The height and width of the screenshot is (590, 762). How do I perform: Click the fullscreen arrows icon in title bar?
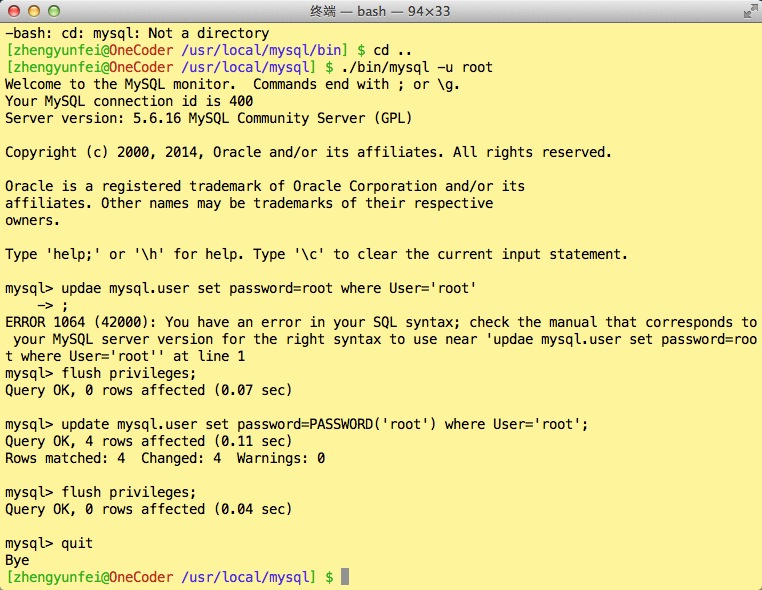(750, 11)
